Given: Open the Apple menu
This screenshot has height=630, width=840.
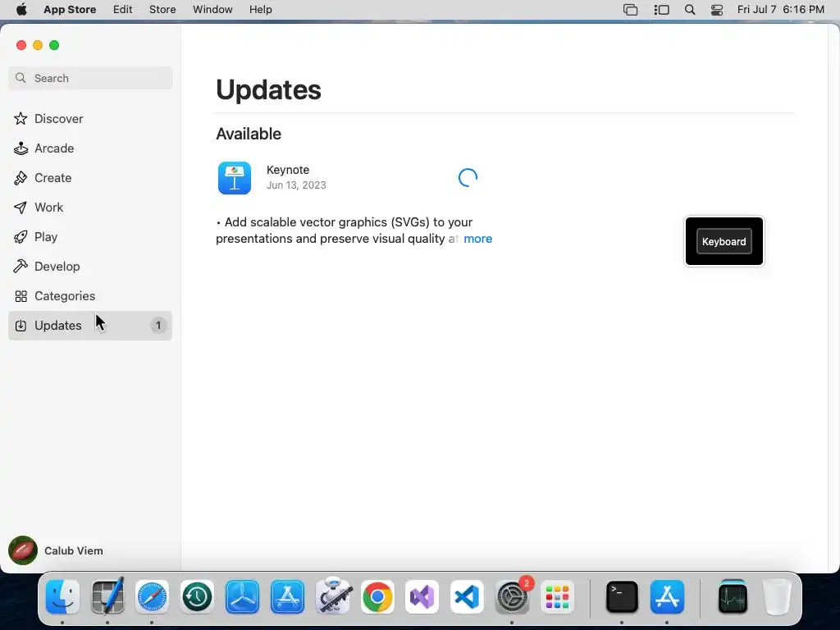Looking at the screenshot, I should [21, 10].
